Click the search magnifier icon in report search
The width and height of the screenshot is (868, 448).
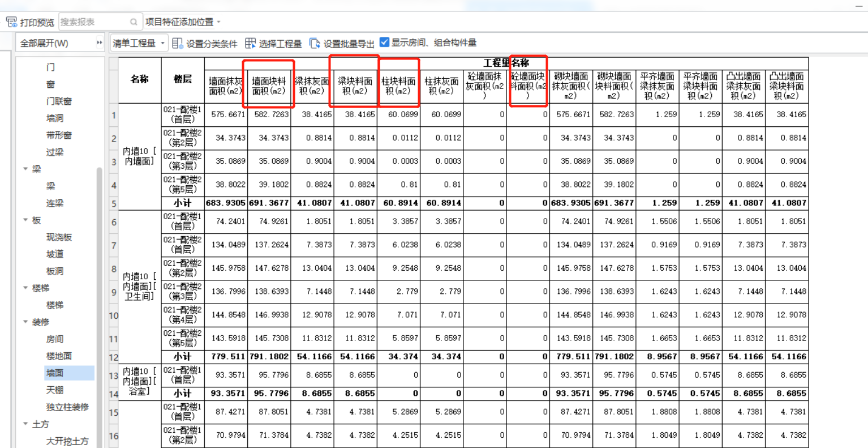coord(134,22)
